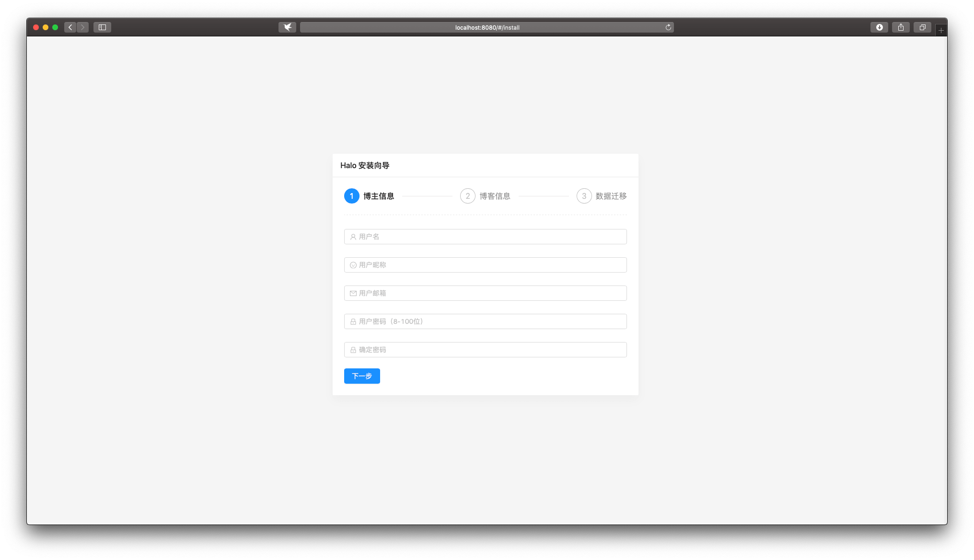Focus the 用户密码 password field

point(485,321)
